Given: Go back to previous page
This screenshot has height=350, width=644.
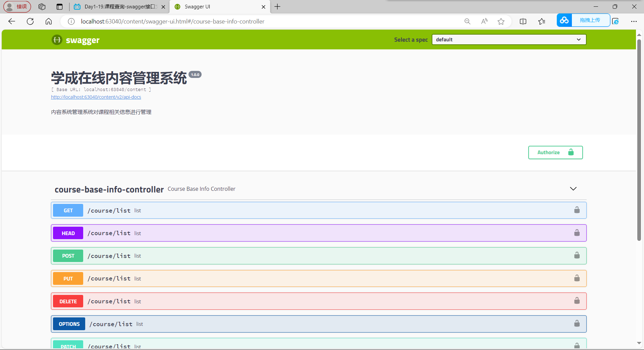Looking at the screenshot, I should (x=12, y=21).
